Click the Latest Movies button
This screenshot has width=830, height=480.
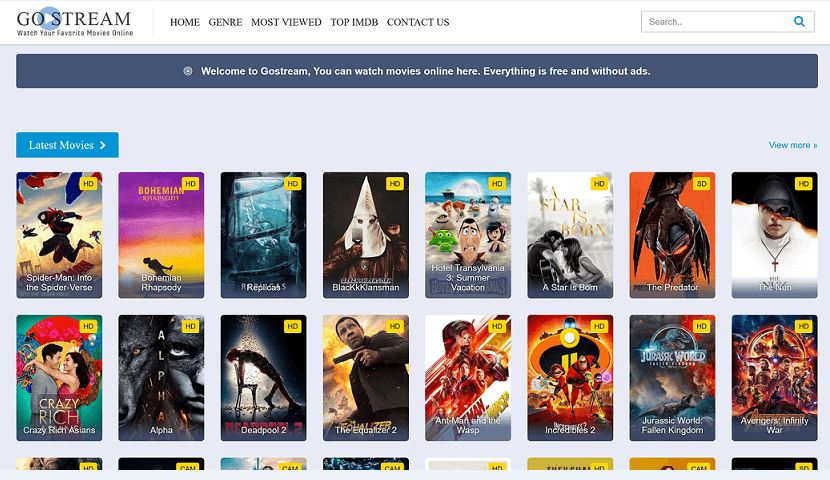[x=67, y=145]
